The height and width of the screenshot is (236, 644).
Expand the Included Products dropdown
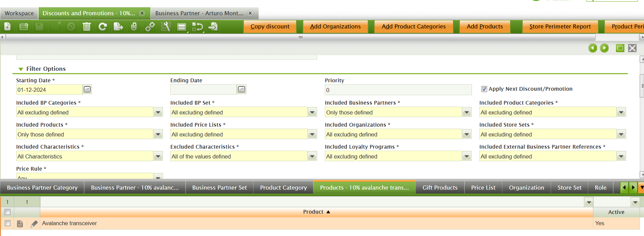(158, 134)
